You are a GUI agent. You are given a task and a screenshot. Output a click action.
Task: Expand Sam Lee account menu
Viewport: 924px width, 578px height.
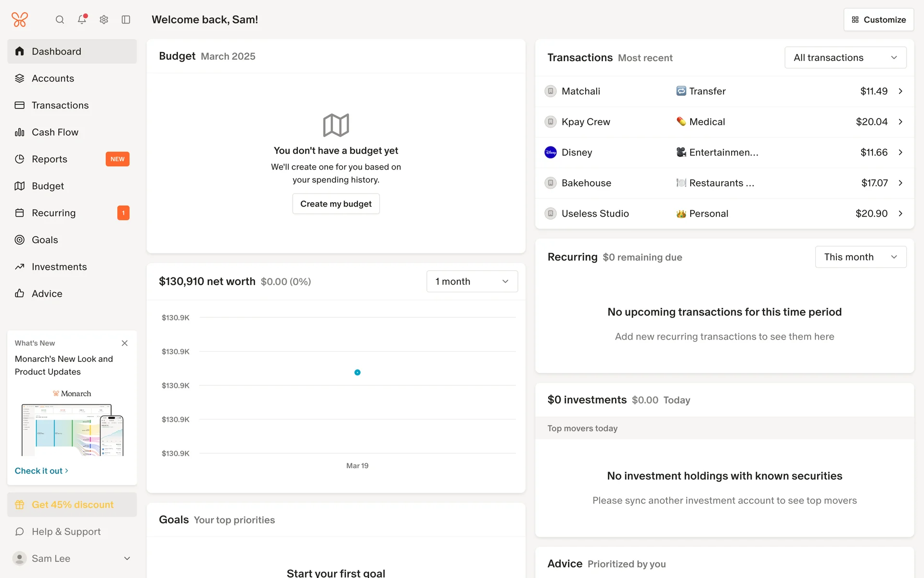click(x=127, y=559)
